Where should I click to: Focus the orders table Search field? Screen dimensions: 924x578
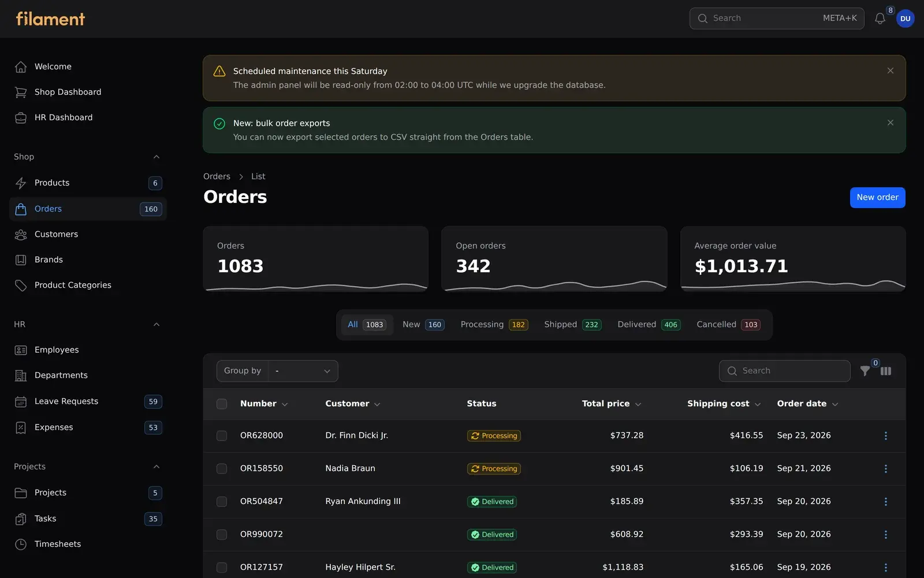784,371
